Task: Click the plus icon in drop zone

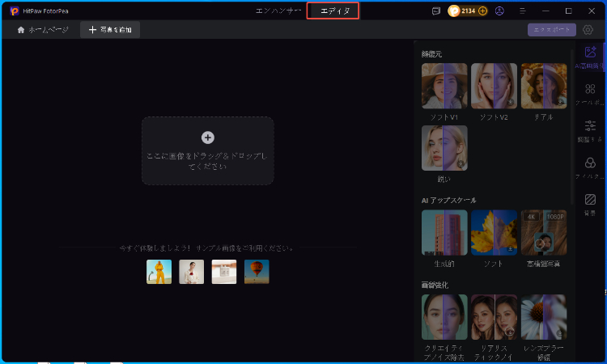Action: coord(208,138)
